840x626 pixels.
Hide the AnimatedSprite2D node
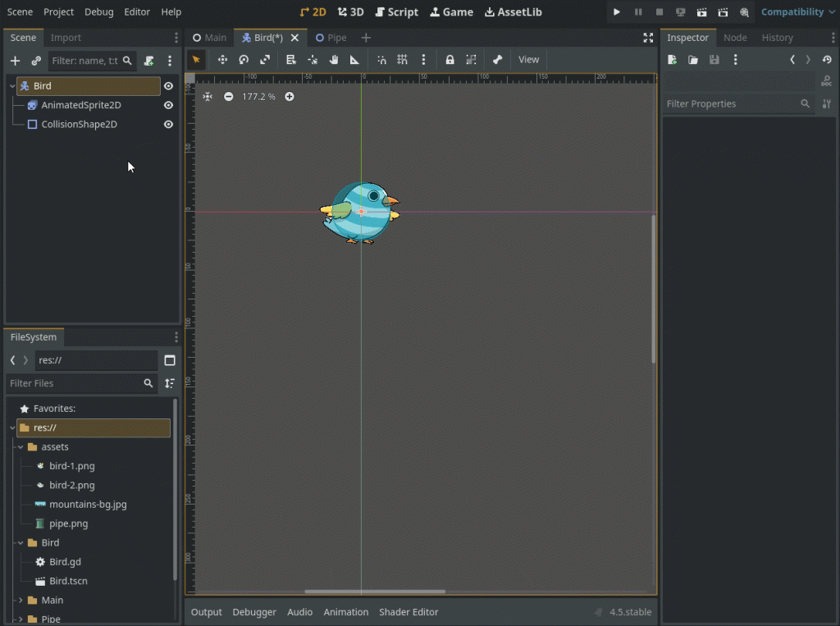tap(168, 105)
